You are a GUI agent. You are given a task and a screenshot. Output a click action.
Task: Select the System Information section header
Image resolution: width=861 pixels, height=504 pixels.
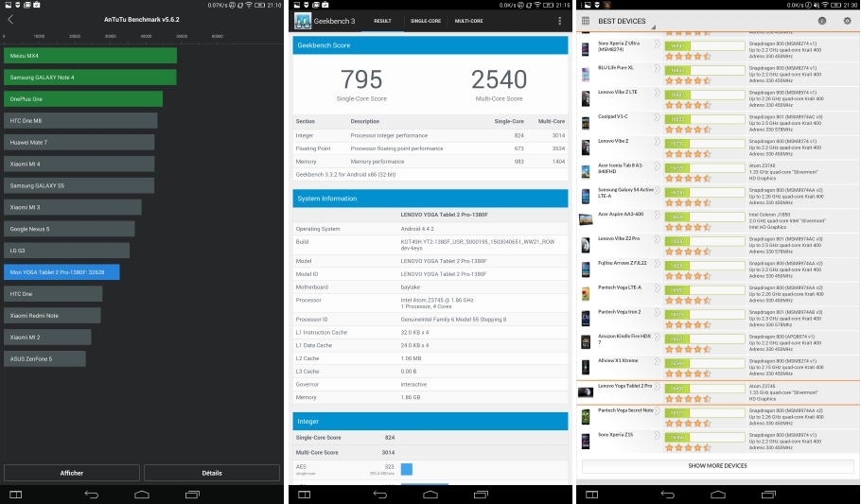[430, 199]
